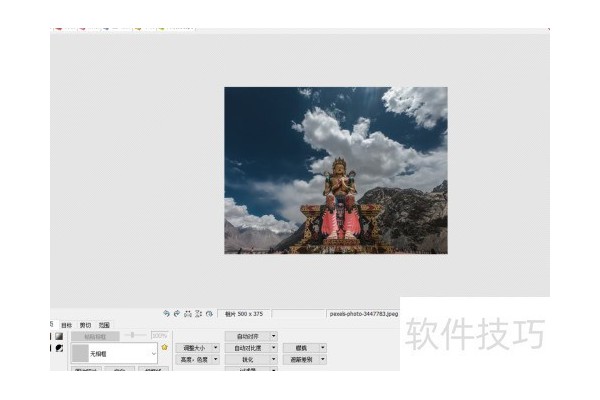Image resolution: width=600 pixels, height=400 pixels.
Task: Click the Undo All icon beside Redo
Action: coord(188,313)
